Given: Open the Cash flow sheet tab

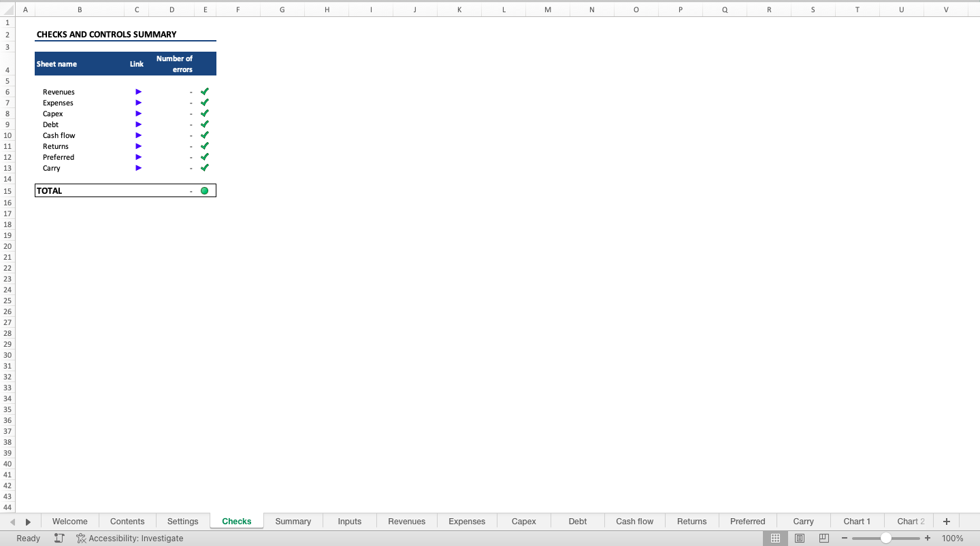Looking at the screenshot, I should [635, 522].
